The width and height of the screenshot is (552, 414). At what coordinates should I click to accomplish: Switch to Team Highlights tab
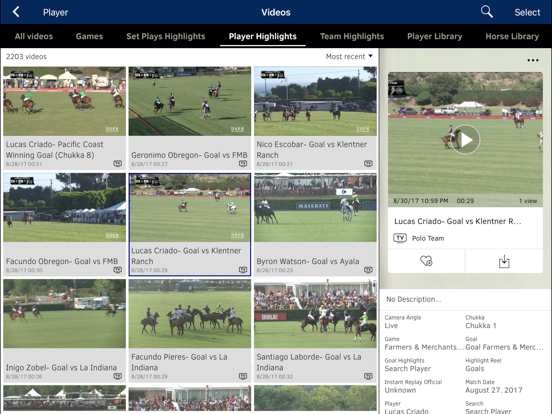click(352, 36)
